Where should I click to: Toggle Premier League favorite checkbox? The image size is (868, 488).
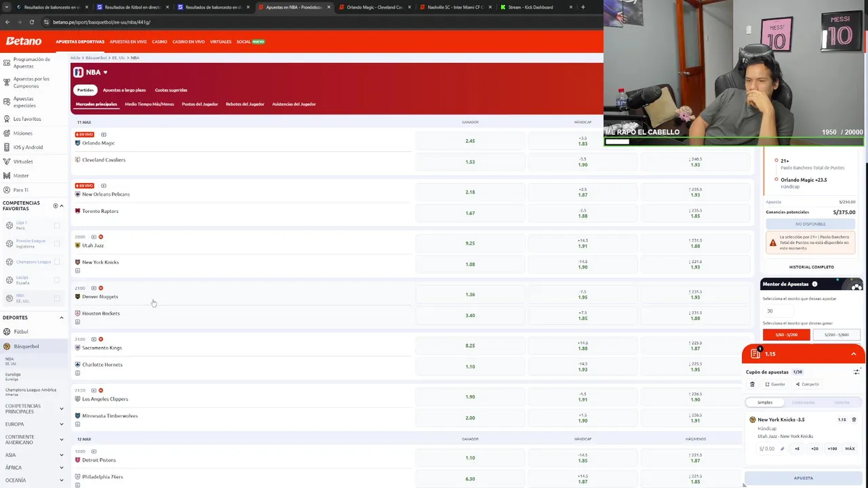56,243
